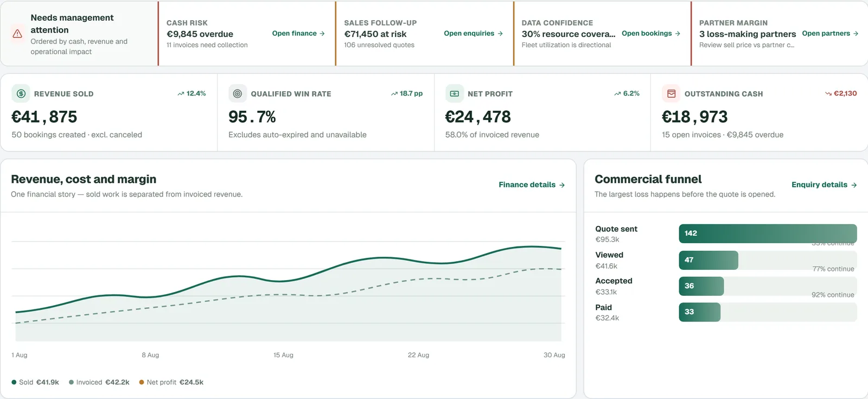868x399 pixels.
Task: Select the Quote sent 142 funnel bar
Action: (x=768, y=233)
